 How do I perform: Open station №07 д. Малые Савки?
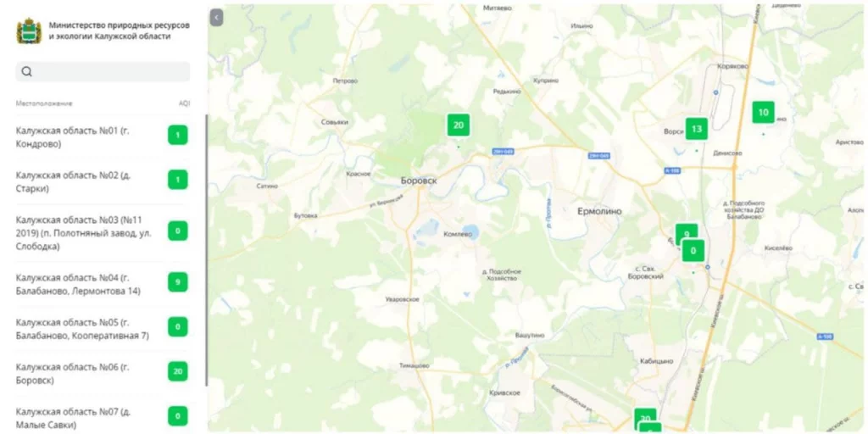pos(103,415)
